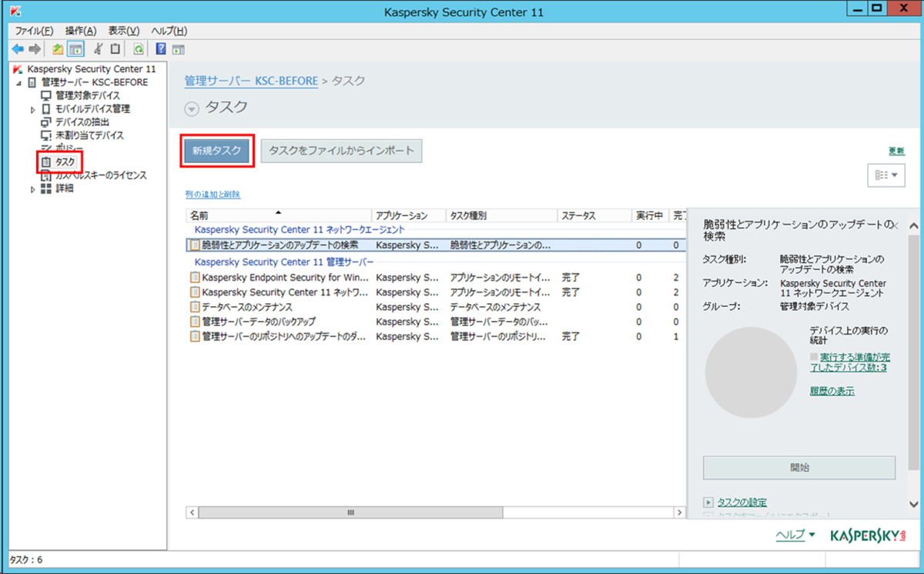Sort by the タスク種別 column header

(501, 215)
